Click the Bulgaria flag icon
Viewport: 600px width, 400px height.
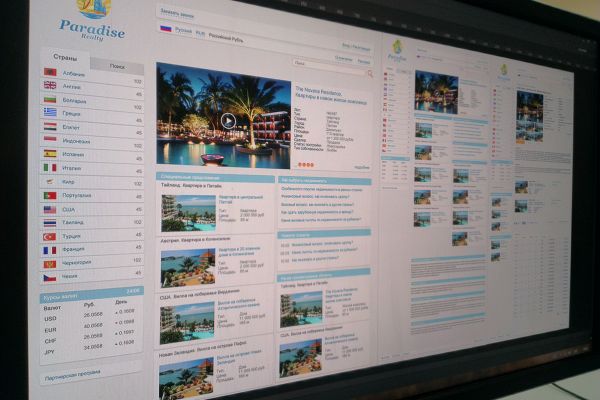coord(50,100)
